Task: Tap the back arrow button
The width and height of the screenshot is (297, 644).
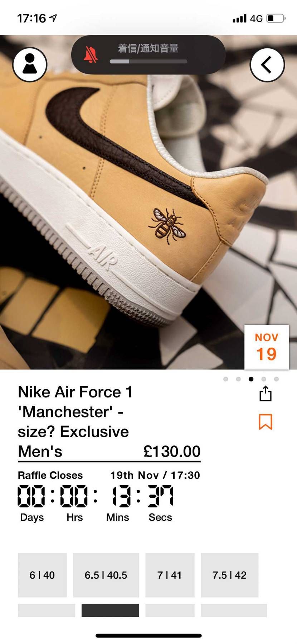Action: coord(267,65)
